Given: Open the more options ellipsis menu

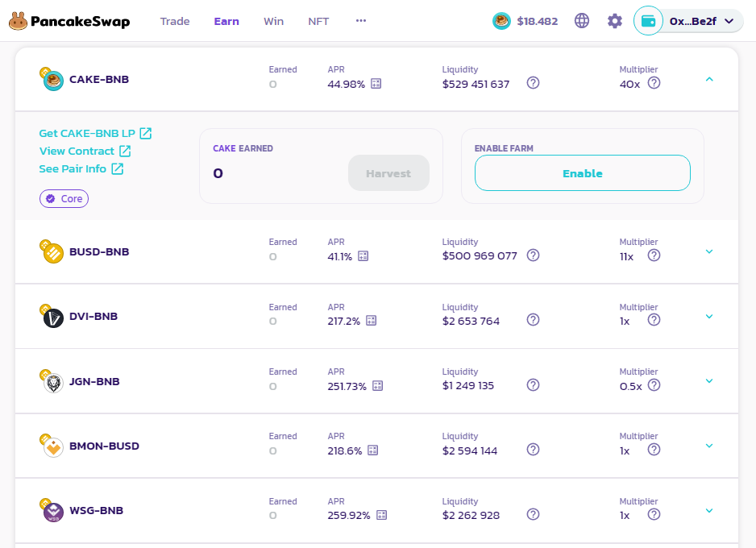Looking at the screenshot, I should click(360, 21).
